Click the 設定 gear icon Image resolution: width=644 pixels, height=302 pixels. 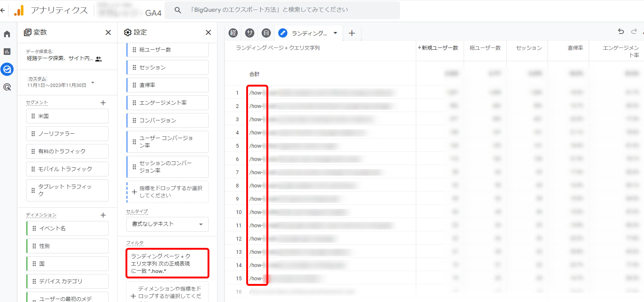128,32
